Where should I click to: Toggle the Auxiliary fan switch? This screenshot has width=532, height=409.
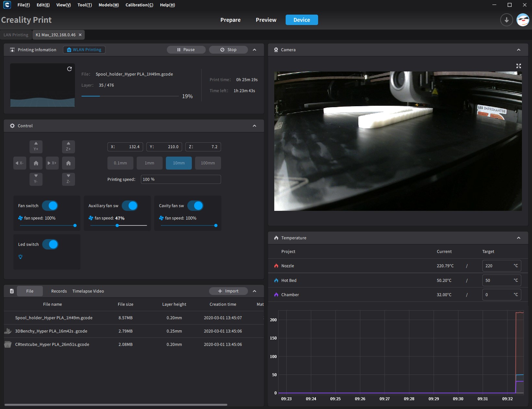pos(130,206)
